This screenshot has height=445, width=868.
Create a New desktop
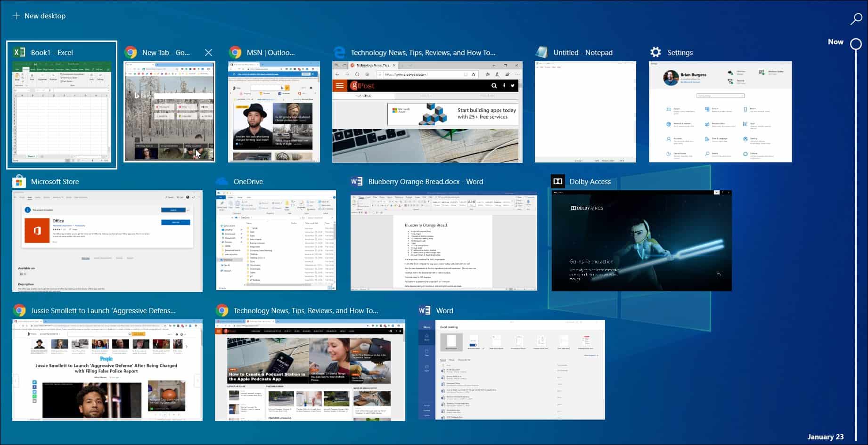[39, 16]
